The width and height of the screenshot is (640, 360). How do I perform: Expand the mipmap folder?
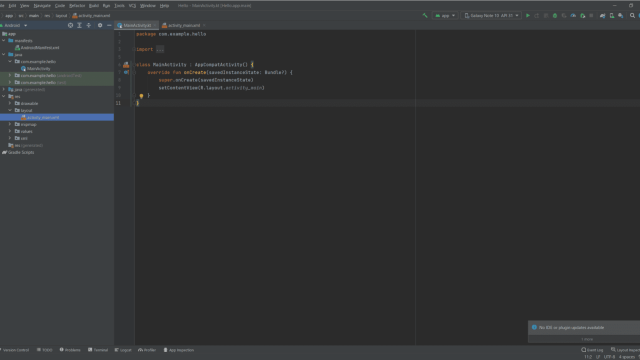(10, 124)
